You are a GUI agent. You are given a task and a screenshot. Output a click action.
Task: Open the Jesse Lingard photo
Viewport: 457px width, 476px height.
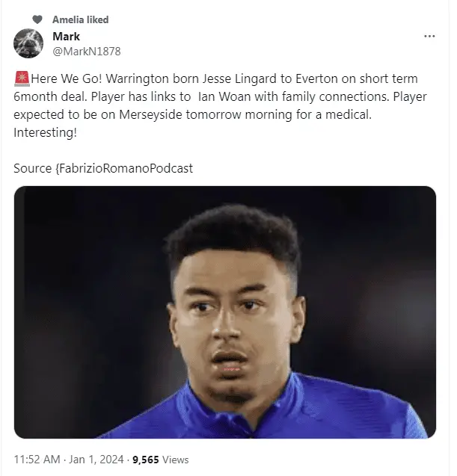(224, 312)
